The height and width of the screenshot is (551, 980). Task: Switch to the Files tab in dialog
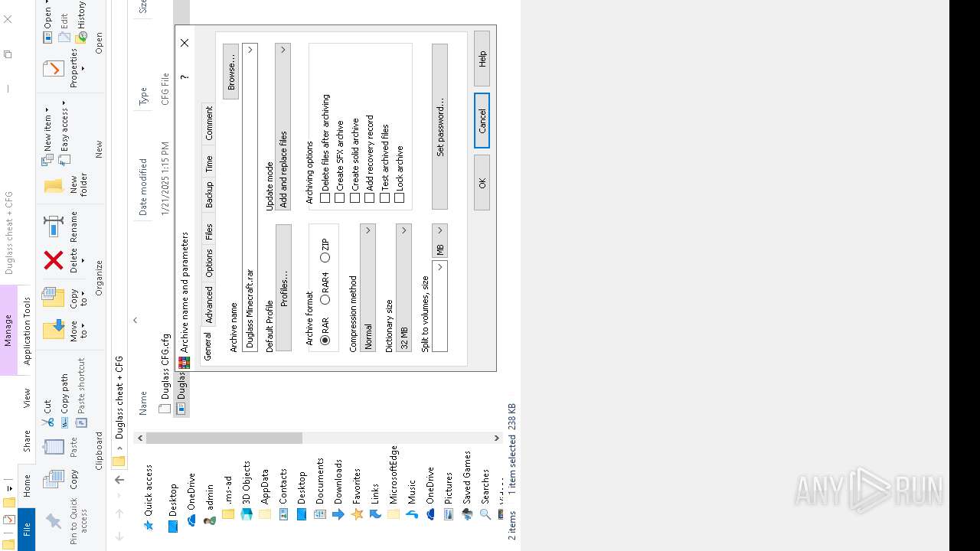point(209,232)
